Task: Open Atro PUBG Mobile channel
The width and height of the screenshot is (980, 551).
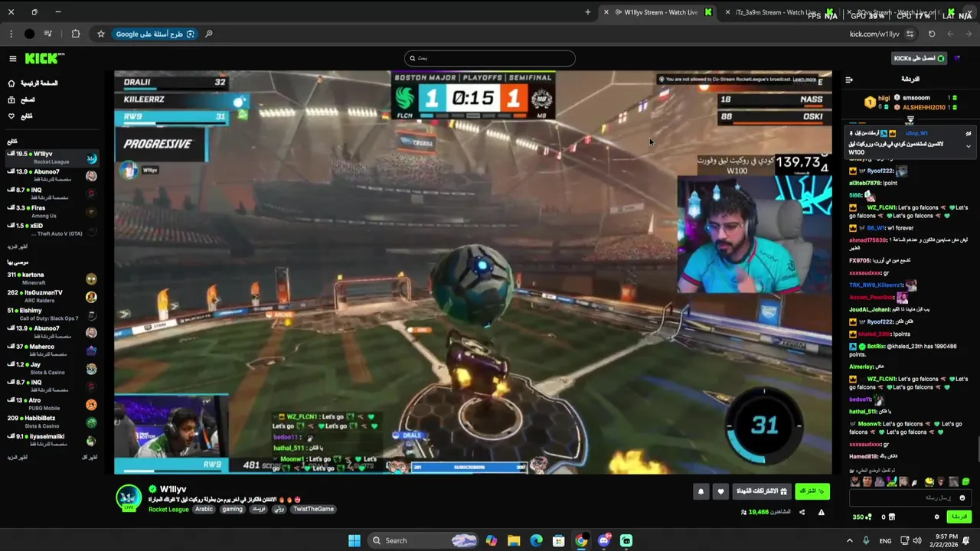Action: click(x=52, y=404)
